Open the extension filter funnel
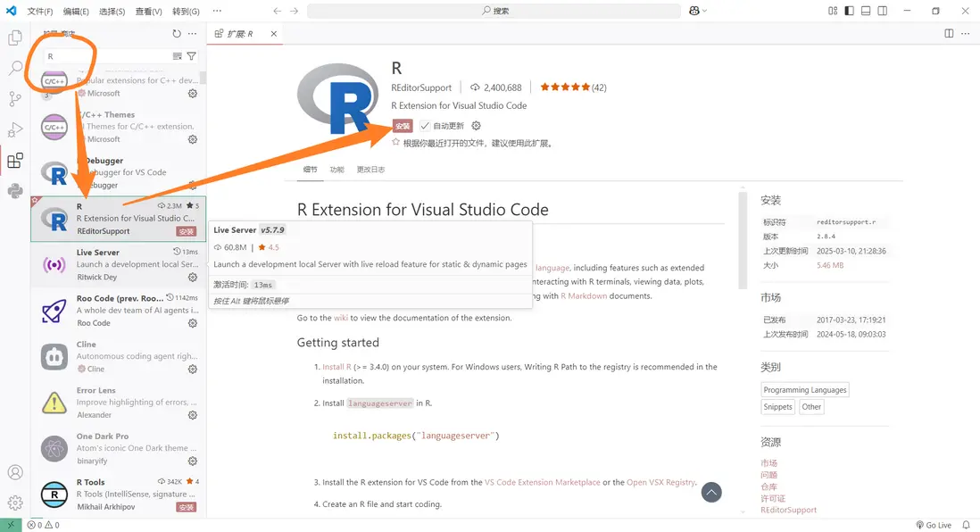This screenshot has width=980, height=532. point(192,56)
